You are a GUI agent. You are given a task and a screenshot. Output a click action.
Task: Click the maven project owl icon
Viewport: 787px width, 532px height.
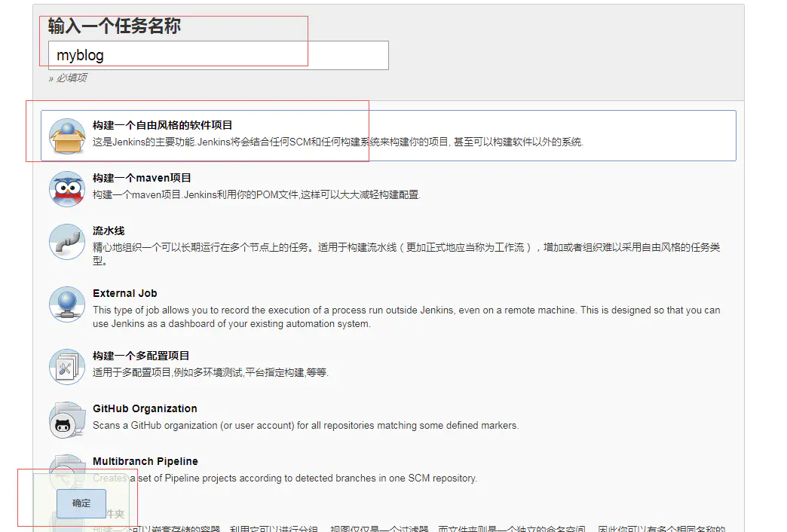[x=67, y=189]
